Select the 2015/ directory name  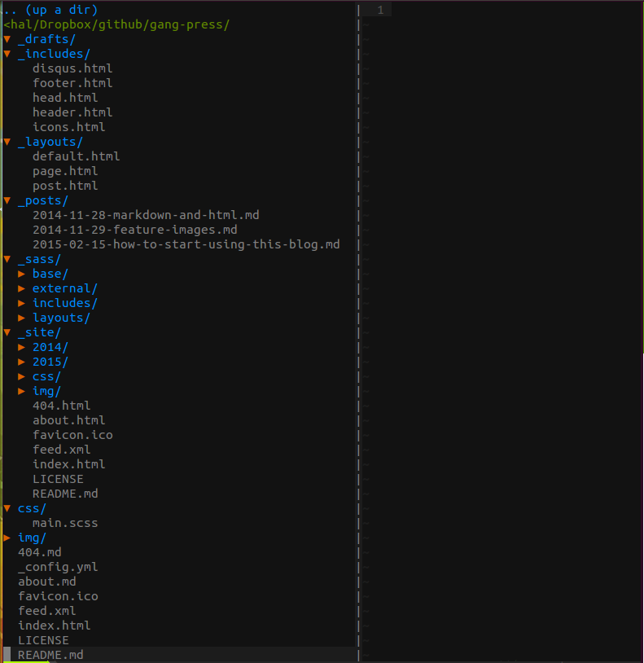pos(50,362)
